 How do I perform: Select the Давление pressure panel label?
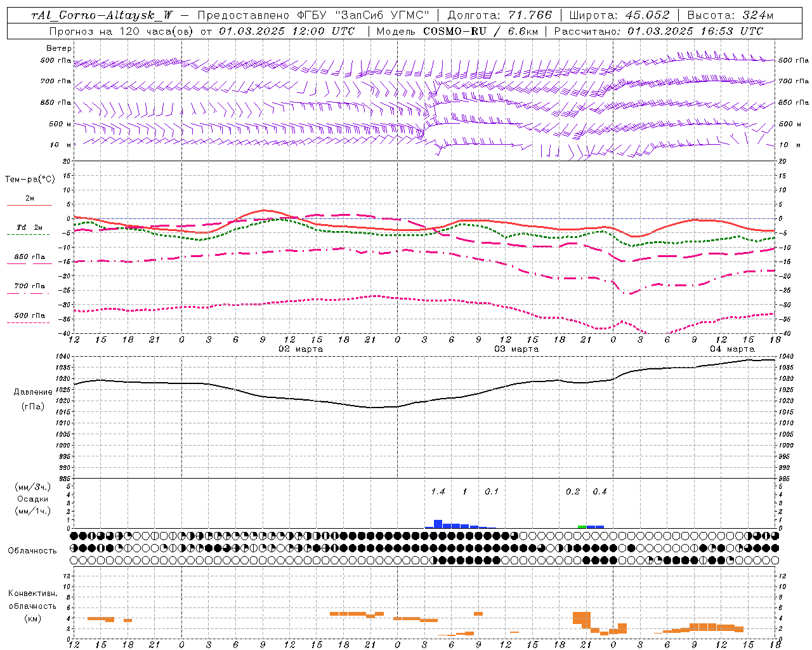[x=33, y=392]
